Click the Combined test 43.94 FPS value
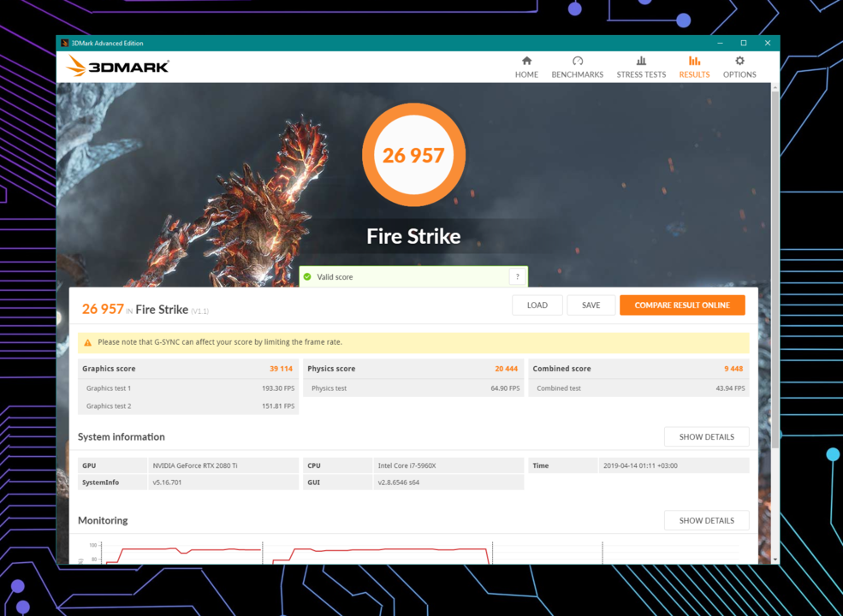The width and height of the screenshot is (843, 616). click(x=730, y=388)
